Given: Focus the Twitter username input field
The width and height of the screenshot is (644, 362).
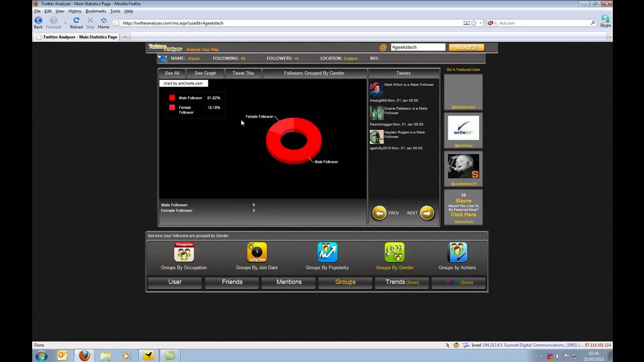Looking at the screenshot, I should pos(418,47).
